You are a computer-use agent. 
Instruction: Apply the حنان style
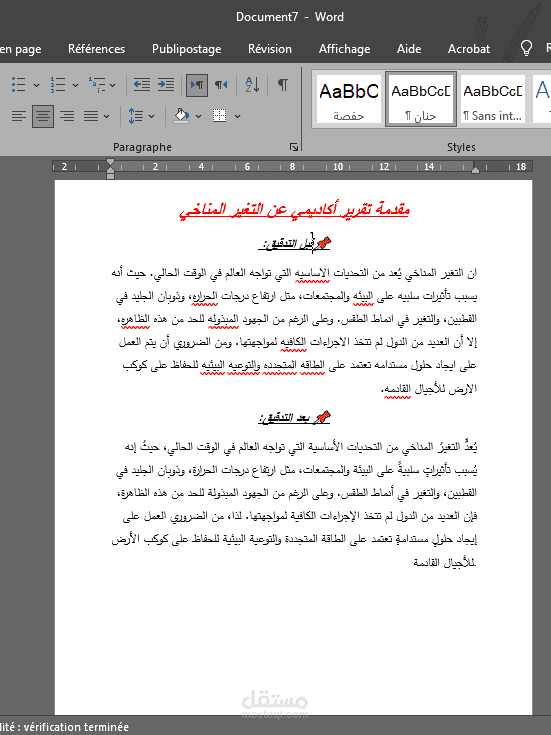tap(421, 99)
